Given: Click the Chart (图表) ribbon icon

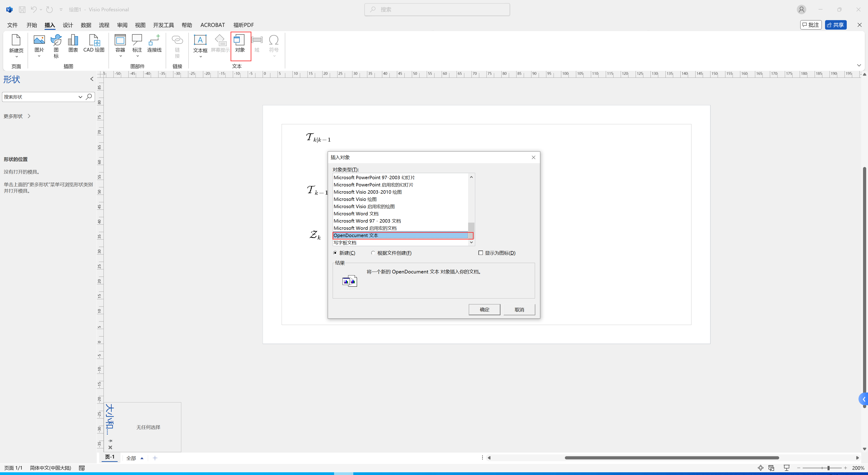Looking at the screenshot, I should pos(73,40).
